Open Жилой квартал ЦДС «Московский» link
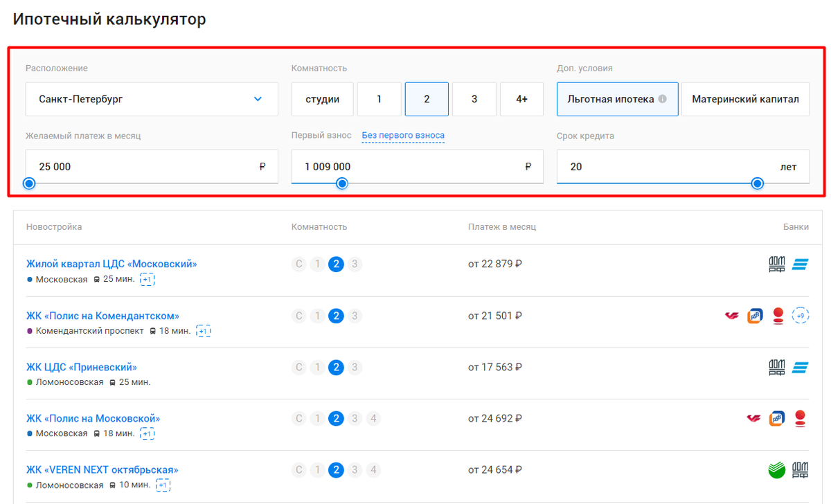This screenshot has height=504, width=831. click(x=111, y=264)
